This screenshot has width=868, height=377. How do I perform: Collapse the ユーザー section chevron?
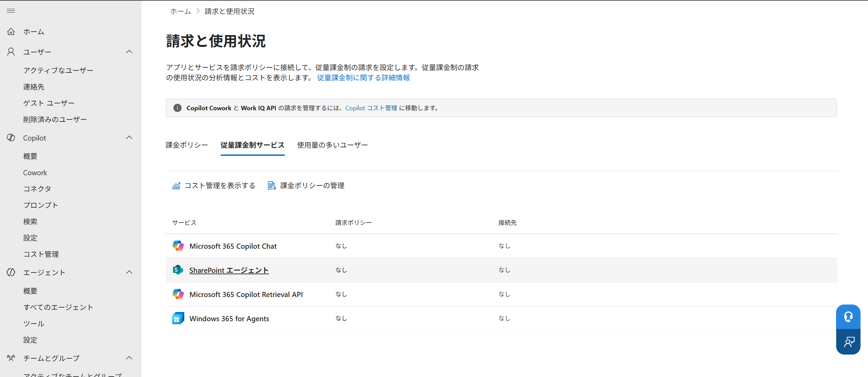pyautogui.click(x=129, y=52)
